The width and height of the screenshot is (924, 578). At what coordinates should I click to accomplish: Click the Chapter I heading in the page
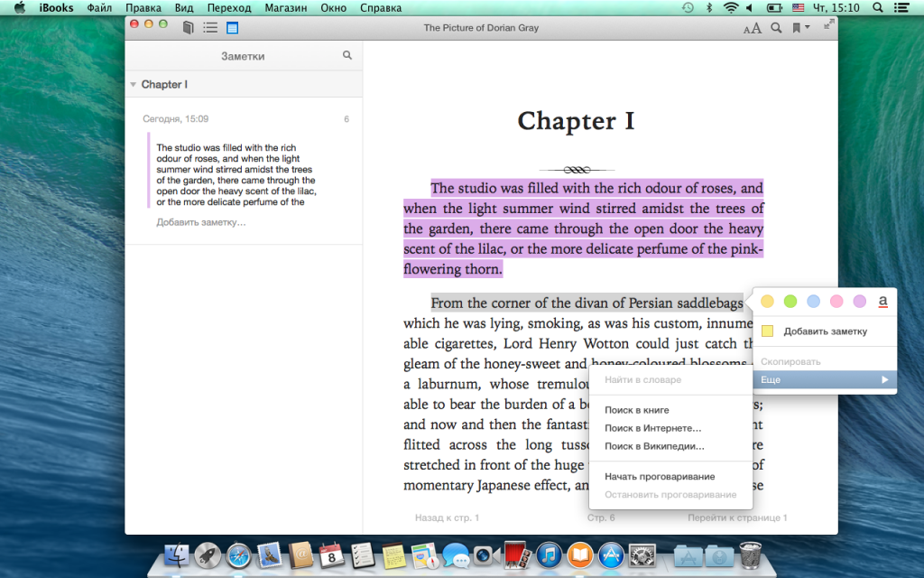[576, 121]
